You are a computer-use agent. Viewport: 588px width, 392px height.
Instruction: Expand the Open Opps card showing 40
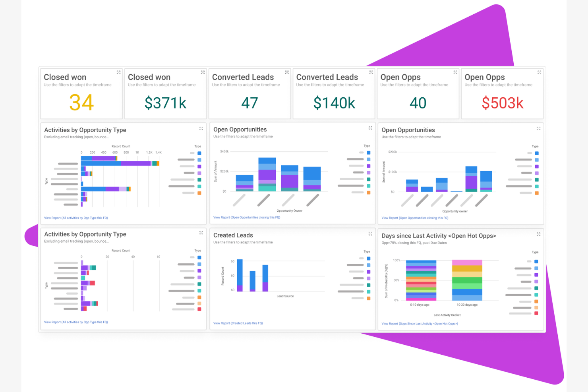(455, 72)
